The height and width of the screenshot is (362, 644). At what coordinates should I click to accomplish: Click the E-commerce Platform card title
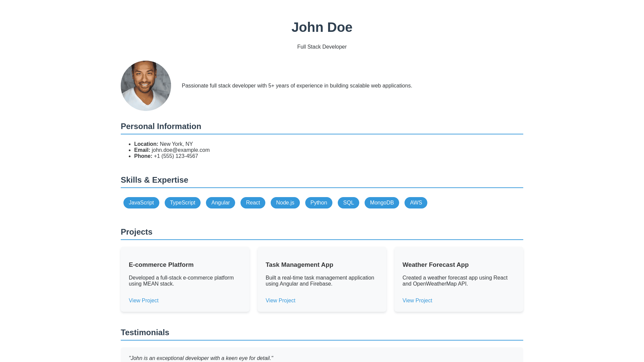161,265
